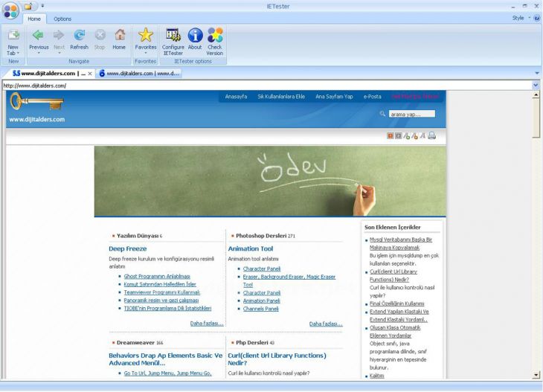The width and height of the screenshot is (543, 392).
Task: Expand the address bar URL dropdown
Action: point(536,86)
